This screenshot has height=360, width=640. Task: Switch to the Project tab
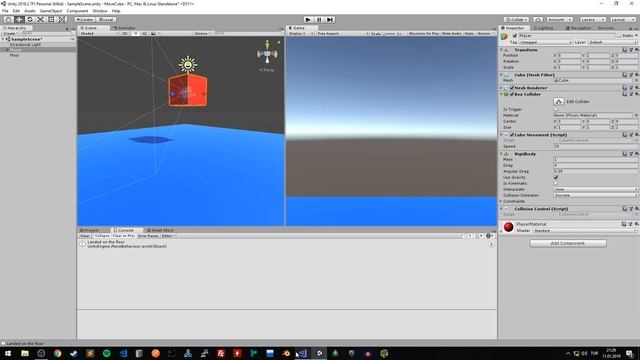coord(89,230)
